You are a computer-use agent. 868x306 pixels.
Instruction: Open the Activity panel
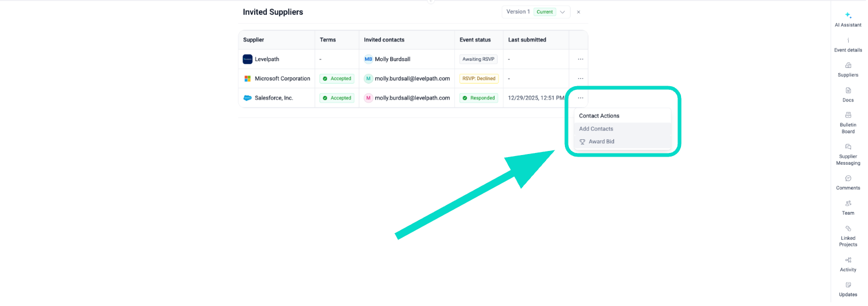point(848,264)
